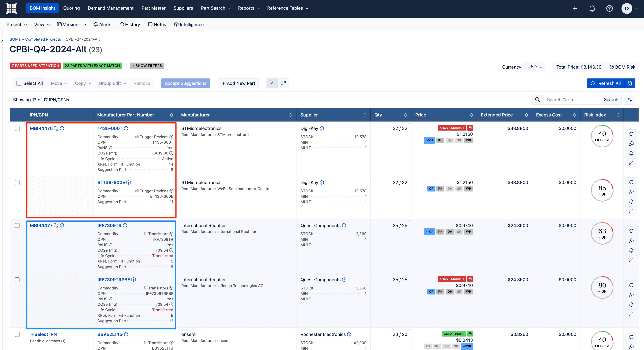Toggle the WP price chip in BSV52LT1G row
Image resolution: width=644 pixels, height=350 pixels.
pos(467,346)
